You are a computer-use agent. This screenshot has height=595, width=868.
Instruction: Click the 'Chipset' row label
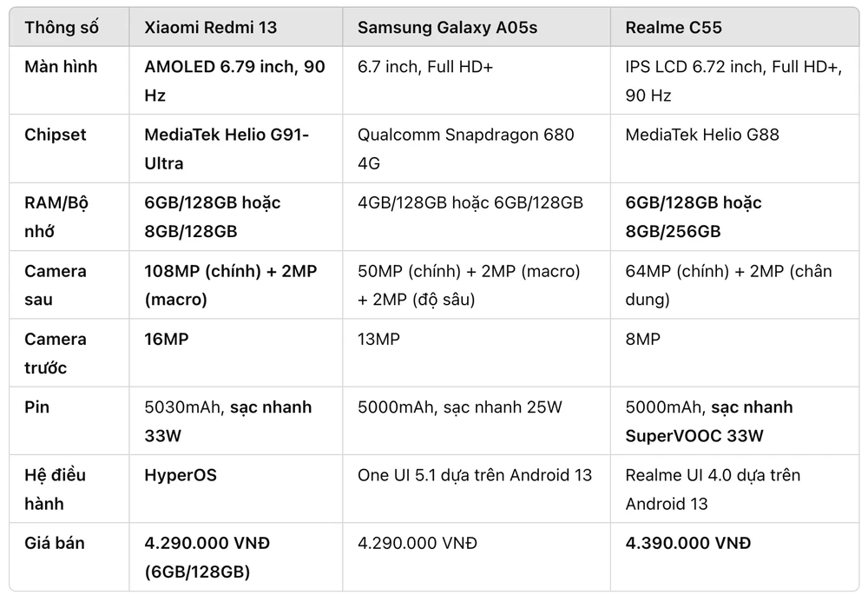click(x=56, y=135)
